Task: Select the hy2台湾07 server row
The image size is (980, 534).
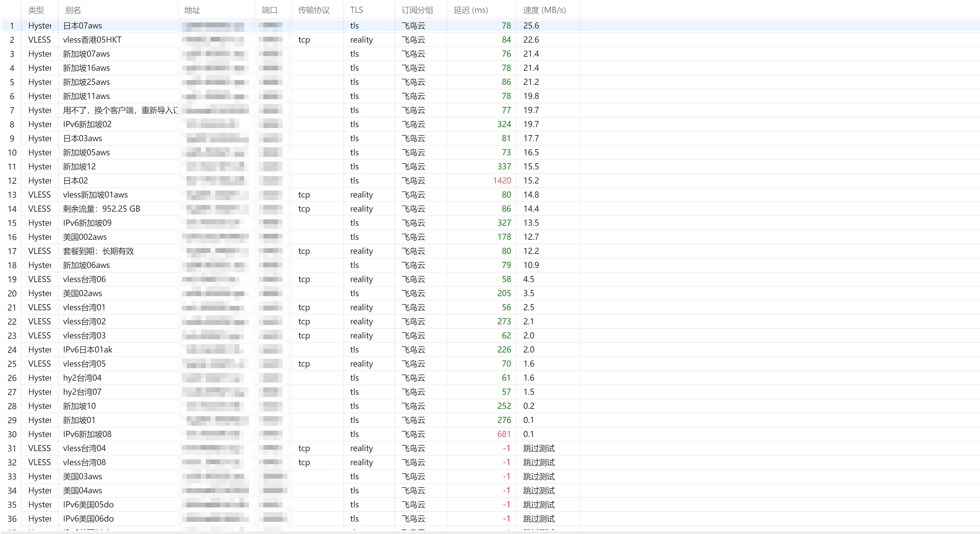Action: tap(490, 392)
